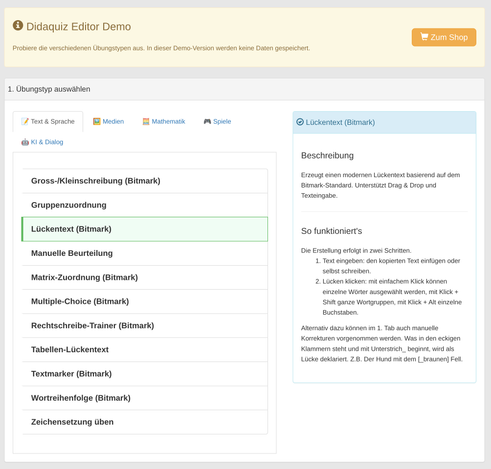Viewport: 491px width, 469px height.
Task: Choose Matrix-Zuordnung (Bitmark) from the list
Action: coord(145,277)
